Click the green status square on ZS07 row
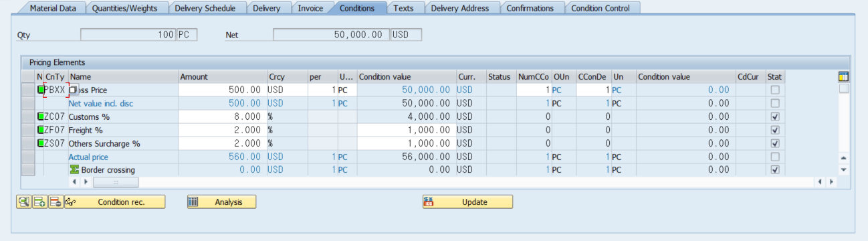Screen dimensions: 868x241 tap(41, 143)
